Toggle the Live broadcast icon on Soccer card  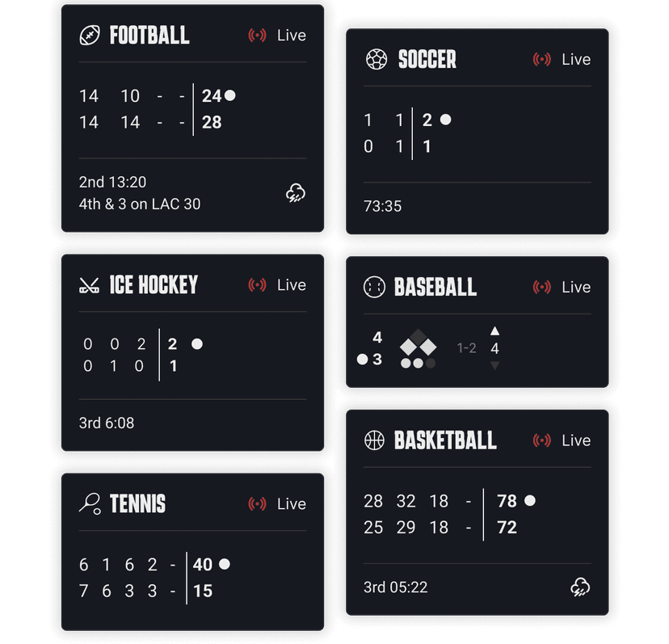[543, 59]
